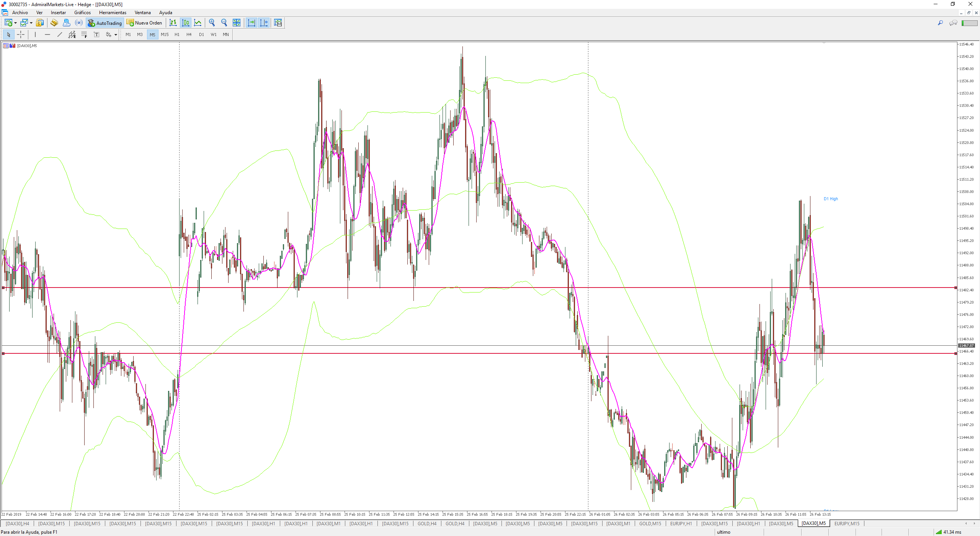Switch chart to bar chart mode
The image size is (980, 536).
click(173, 23)
